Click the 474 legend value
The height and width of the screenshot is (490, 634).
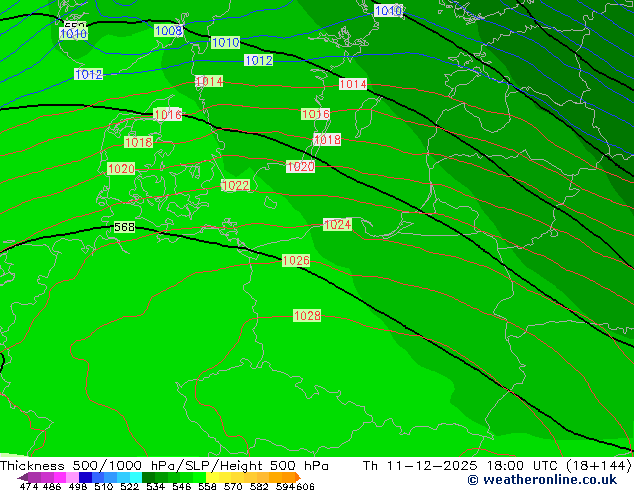pyautogui.click(x=29, y=486)
